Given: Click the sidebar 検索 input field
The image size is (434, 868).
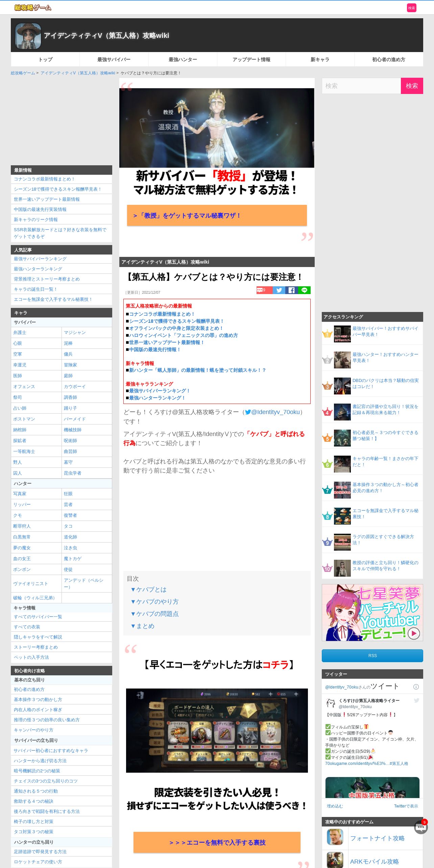Looking at the screenshot, I should (361, 86).
